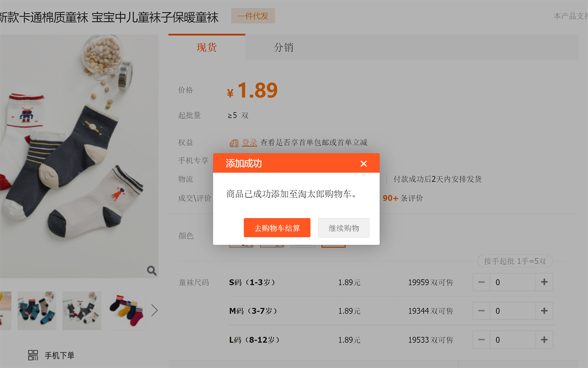Increase L码 quantity with plus icon
The height and width of the screenshot is (368, 588).
[x=544, y=340]
